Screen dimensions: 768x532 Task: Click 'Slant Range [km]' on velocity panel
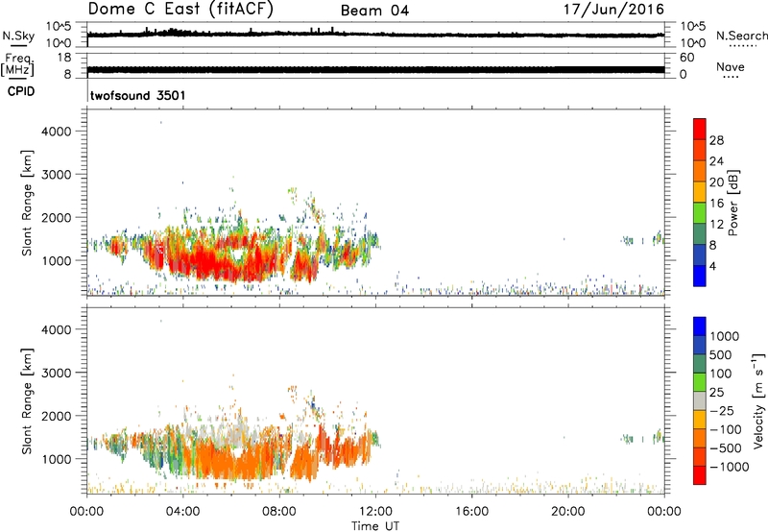pos(27,401)
